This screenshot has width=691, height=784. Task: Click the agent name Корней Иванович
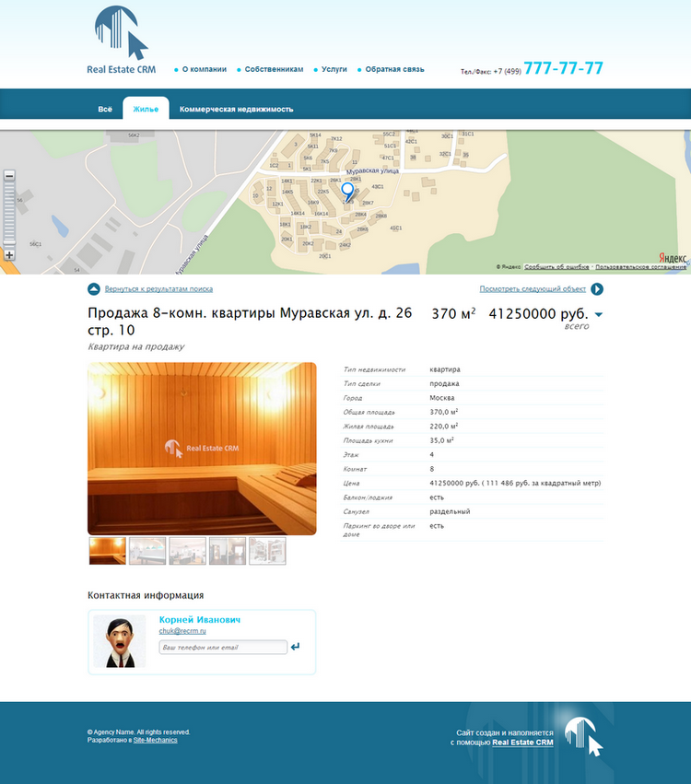[200, 619]
